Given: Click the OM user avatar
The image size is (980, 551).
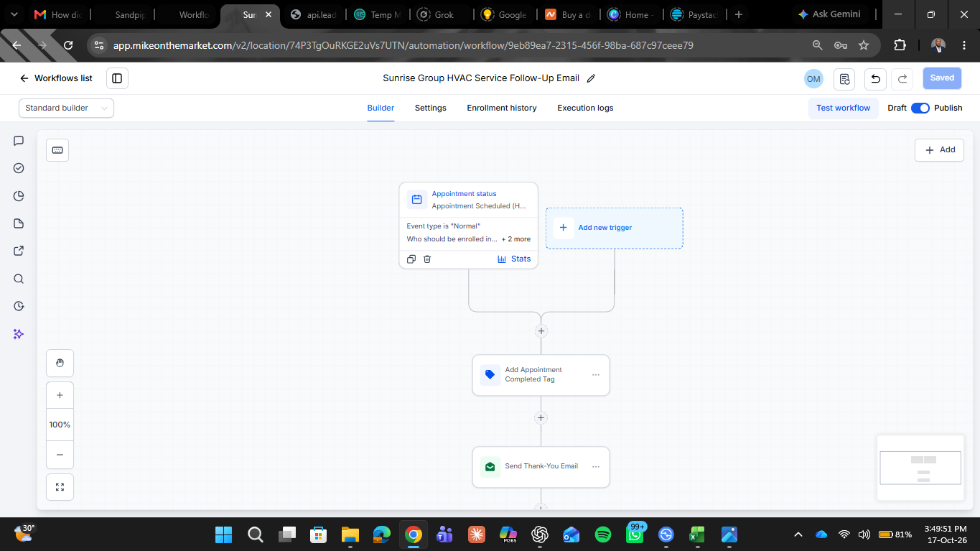Looking at the screenshot, I should coord(813,79).
